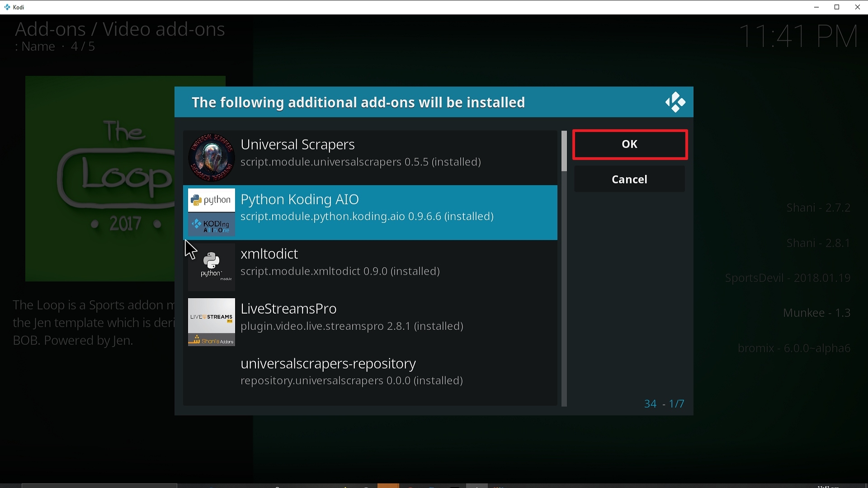Screen dimensions: 868x488
Task: Click repository.universalscrapers 0.0.0 text
Action: [351, 381]
